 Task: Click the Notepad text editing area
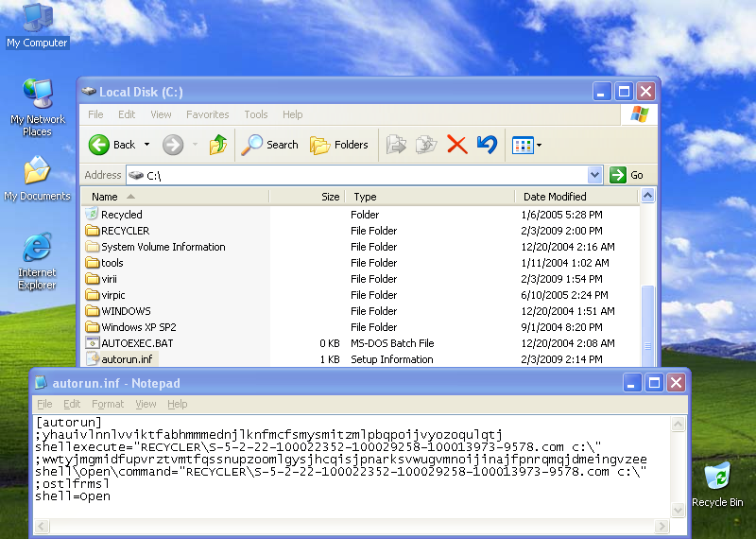tap(352, 466)
